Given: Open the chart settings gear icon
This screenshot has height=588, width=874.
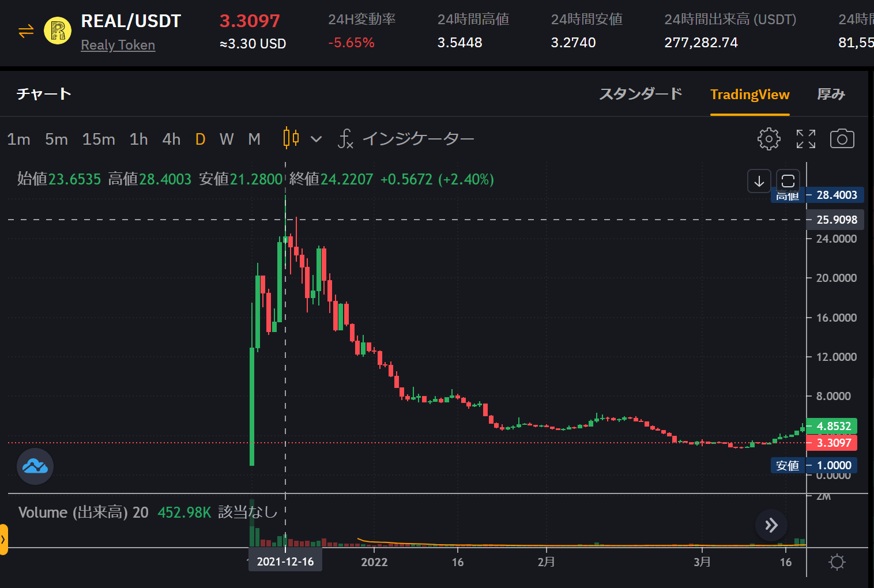Looking at the screenshot, I should coord(768,138).
